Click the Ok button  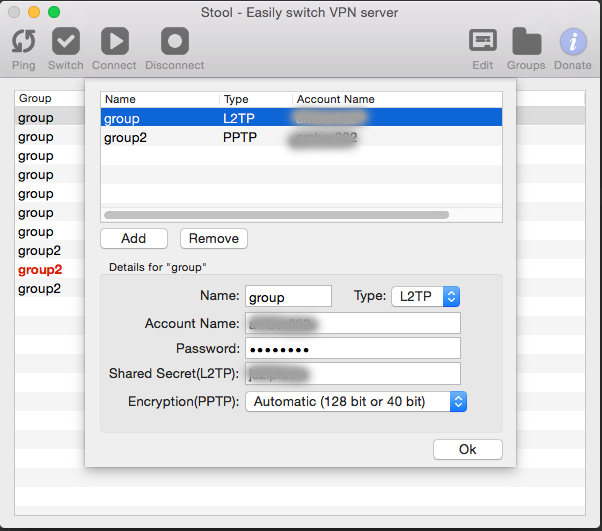(x=468, y=449)
